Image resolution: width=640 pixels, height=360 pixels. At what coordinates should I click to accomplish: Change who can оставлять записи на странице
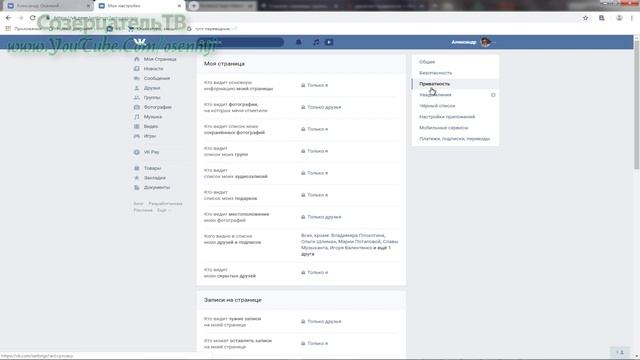315,344
